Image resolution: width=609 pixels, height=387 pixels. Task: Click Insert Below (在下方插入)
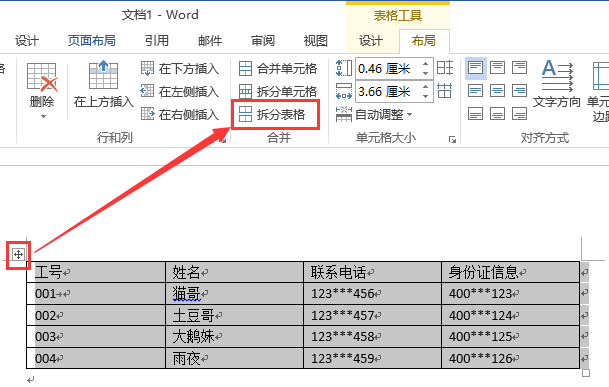180,69
